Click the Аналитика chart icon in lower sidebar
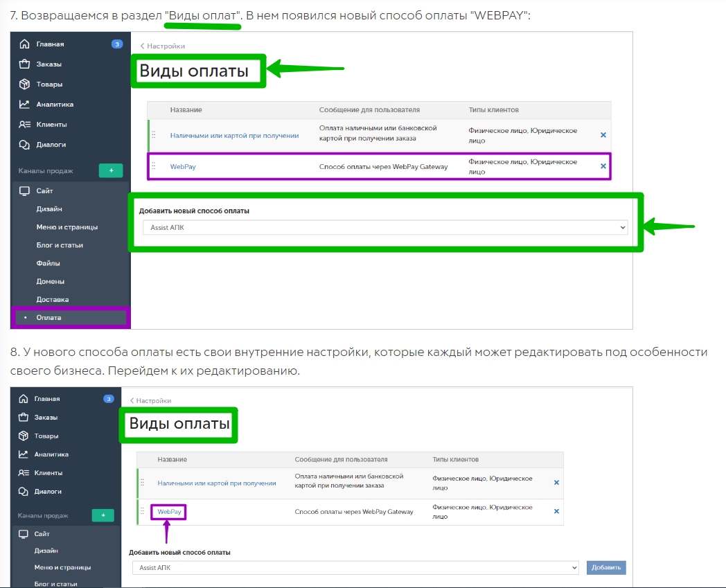This screenshot has width=726, height=588. (24, 454)
